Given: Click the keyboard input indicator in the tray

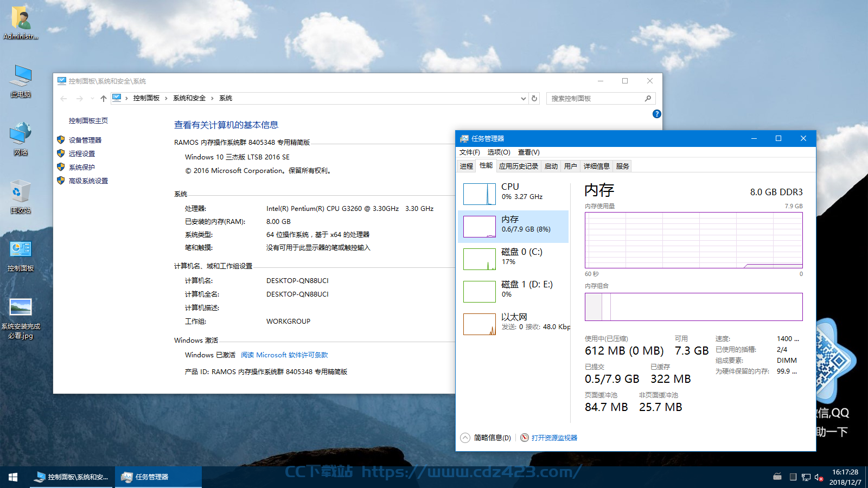Looking at the screenshot, I should [x=777, y=477].
